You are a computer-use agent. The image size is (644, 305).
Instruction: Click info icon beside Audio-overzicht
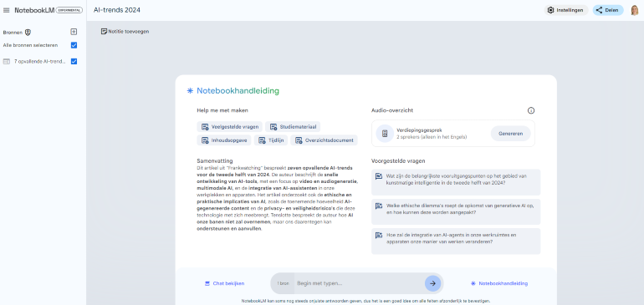(x=531, y=110)
